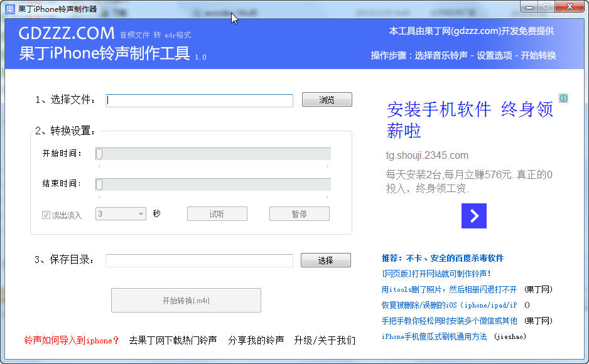Viewport: 589px width, 364px height.
Task: Click the 结束时间 end time slider handle
Action: point(98,185)
